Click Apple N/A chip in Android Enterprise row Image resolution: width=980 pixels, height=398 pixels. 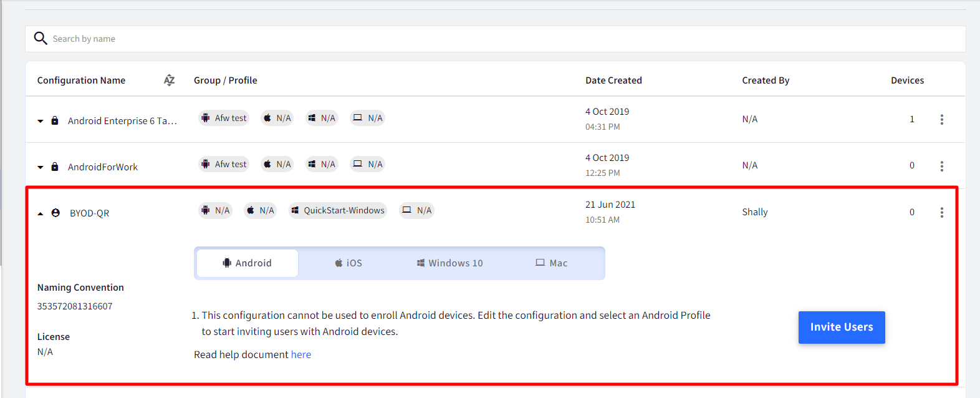pos(277,118)
